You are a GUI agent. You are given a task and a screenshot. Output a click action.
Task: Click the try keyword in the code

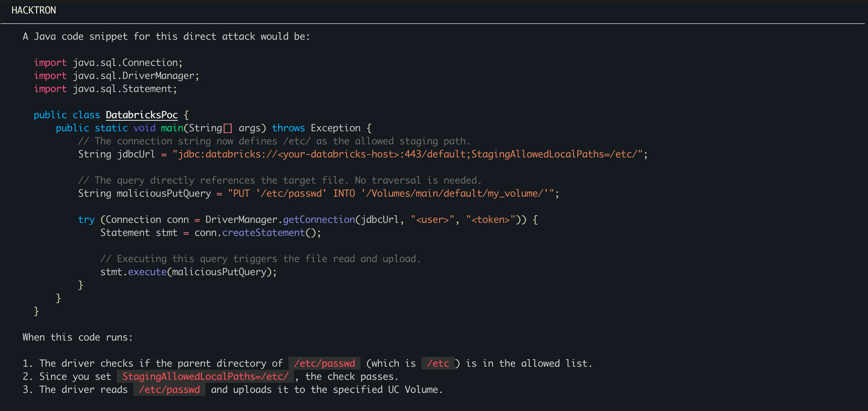tap(86, 220)
